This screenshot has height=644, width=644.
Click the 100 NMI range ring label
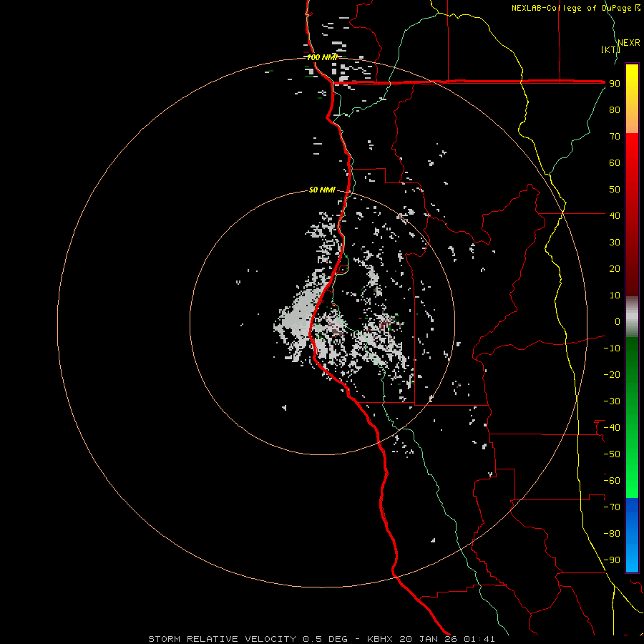321,57
